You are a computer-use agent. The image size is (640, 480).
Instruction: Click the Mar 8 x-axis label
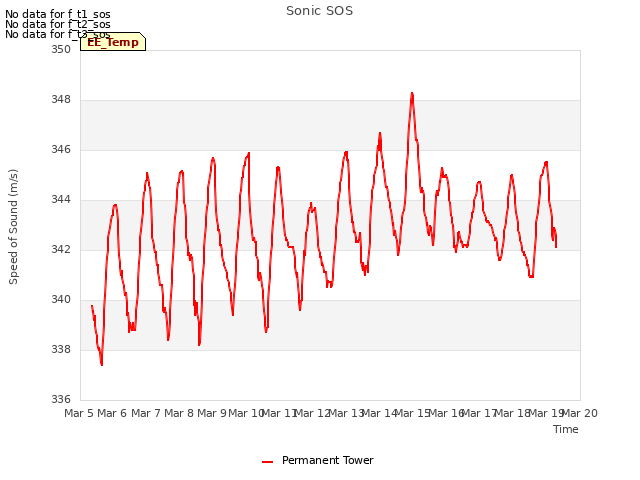tap(179, 413)
